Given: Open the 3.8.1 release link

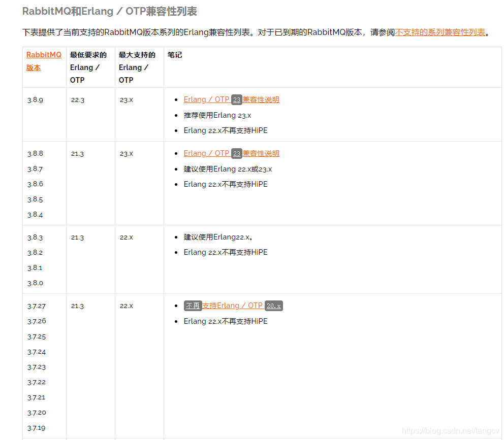Looking at the screenshot, I should pyautogui.click(x=34, y=267).
